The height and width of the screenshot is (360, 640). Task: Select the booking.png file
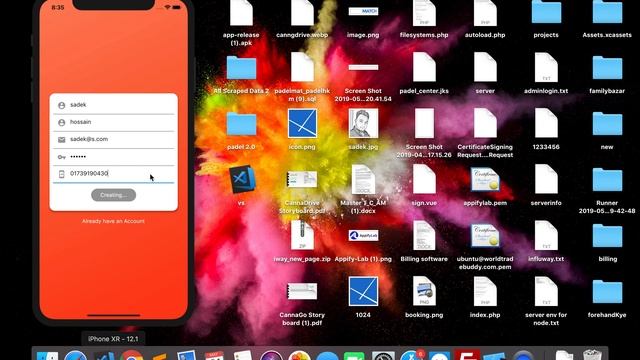point(424,291)
